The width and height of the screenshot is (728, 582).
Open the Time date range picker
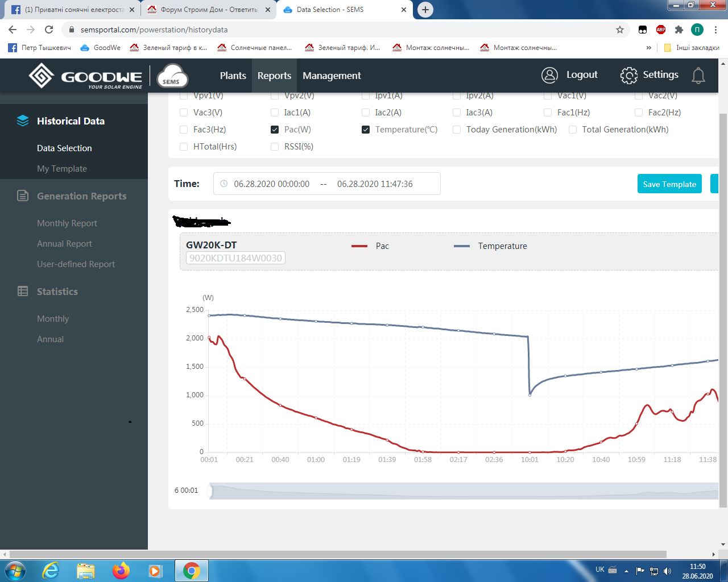[327, 184]
